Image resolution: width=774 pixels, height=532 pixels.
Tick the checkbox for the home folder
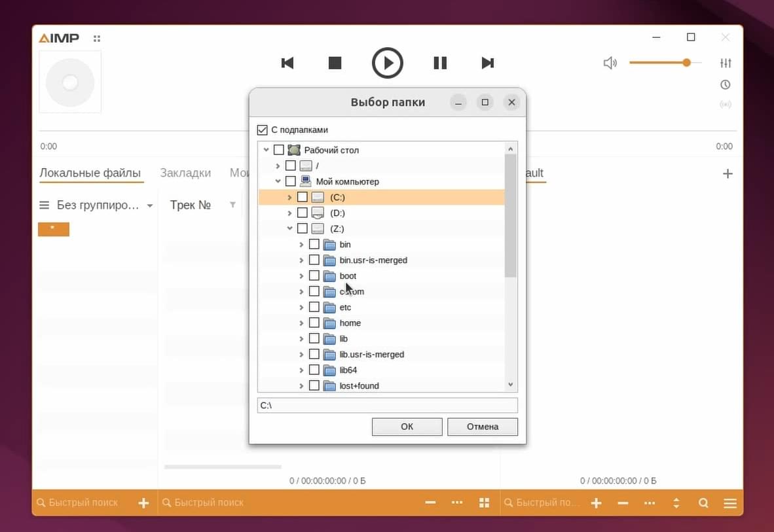click(x=314, y=323)
